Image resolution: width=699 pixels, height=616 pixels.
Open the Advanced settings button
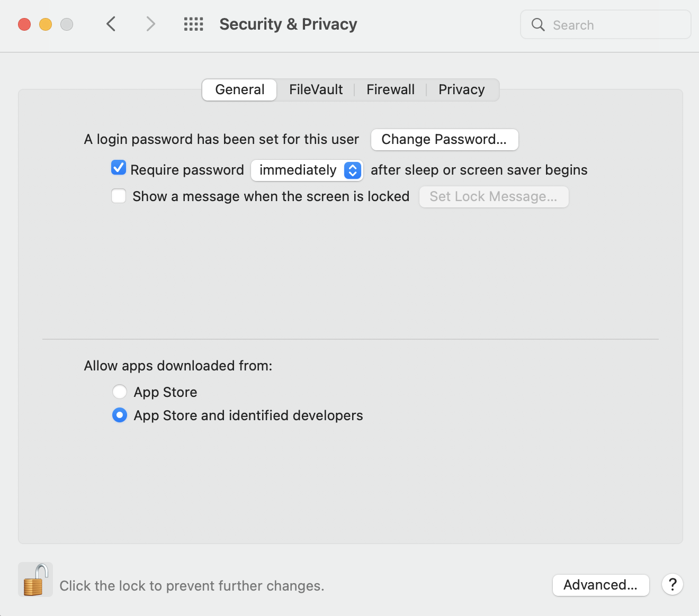tap(601, 585)
